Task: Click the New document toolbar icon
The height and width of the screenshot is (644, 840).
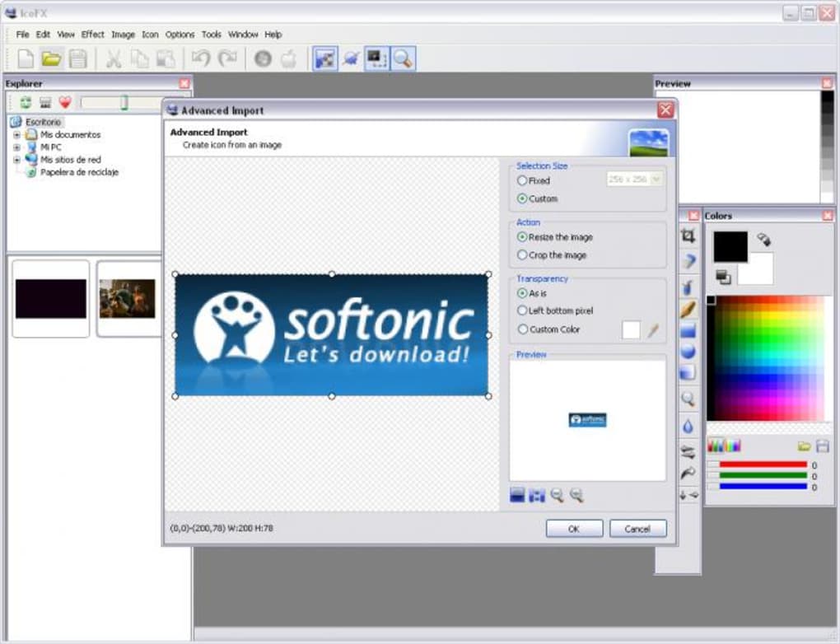Action: click(26, 58)
